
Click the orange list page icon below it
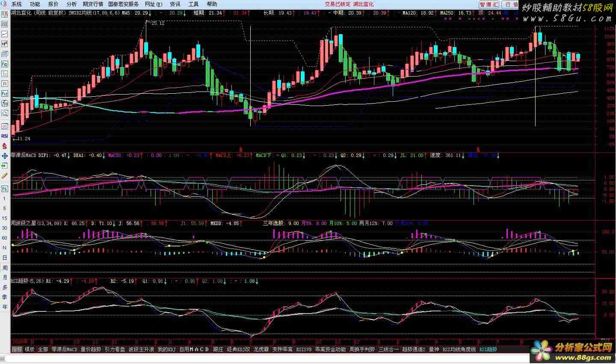tap(5, 83)
